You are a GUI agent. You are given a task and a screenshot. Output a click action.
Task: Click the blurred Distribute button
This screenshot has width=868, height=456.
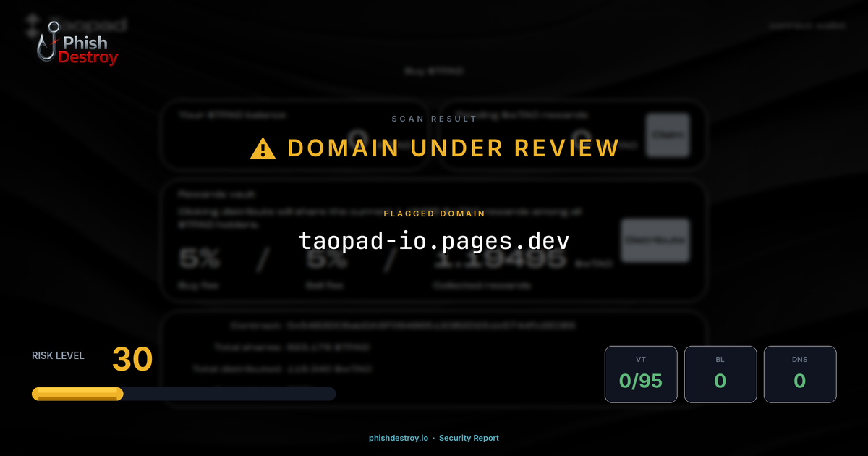click(655, 240)
